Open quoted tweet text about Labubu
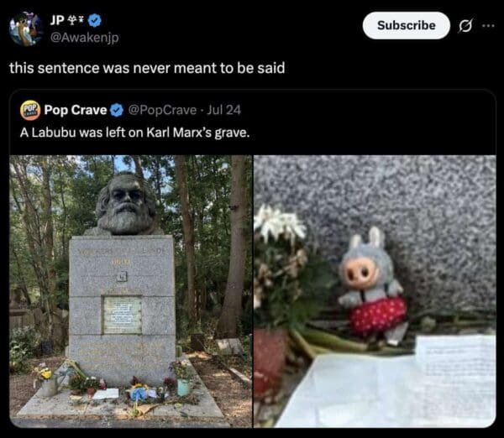Viewport: 504px width, 438px height. click(x=134, y=133)
